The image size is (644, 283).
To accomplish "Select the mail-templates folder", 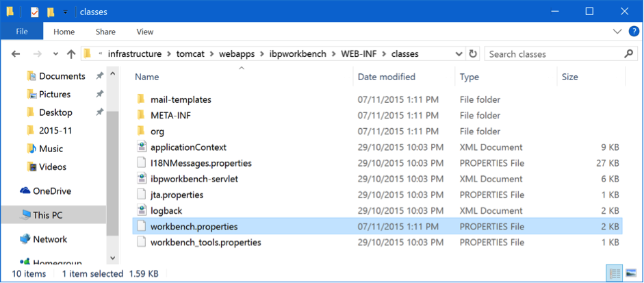I will coord(181,99).
